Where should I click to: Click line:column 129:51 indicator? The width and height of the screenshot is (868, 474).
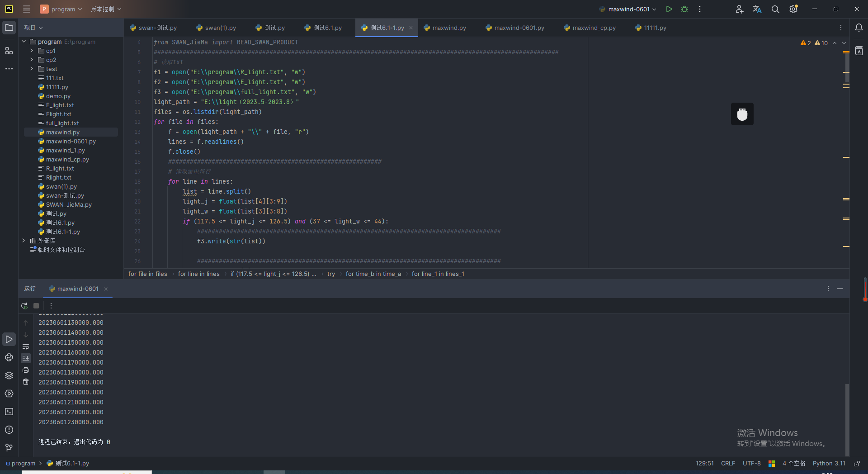[704, 464]
